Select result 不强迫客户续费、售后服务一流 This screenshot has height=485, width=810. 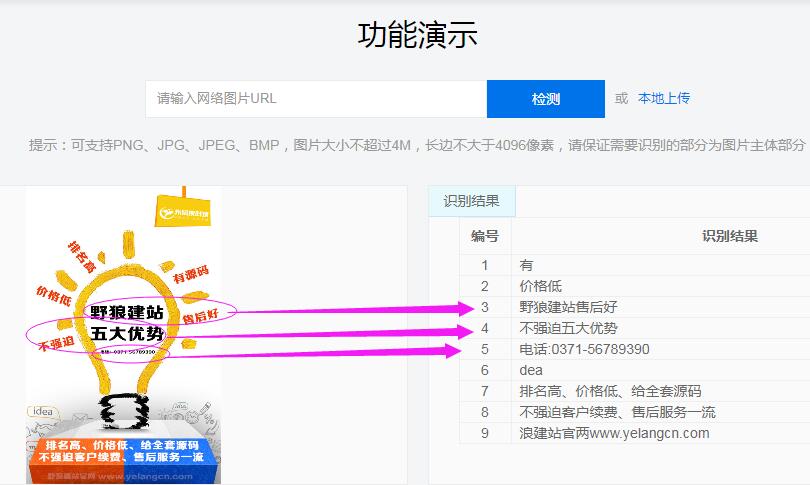click(x=617, y=412)
